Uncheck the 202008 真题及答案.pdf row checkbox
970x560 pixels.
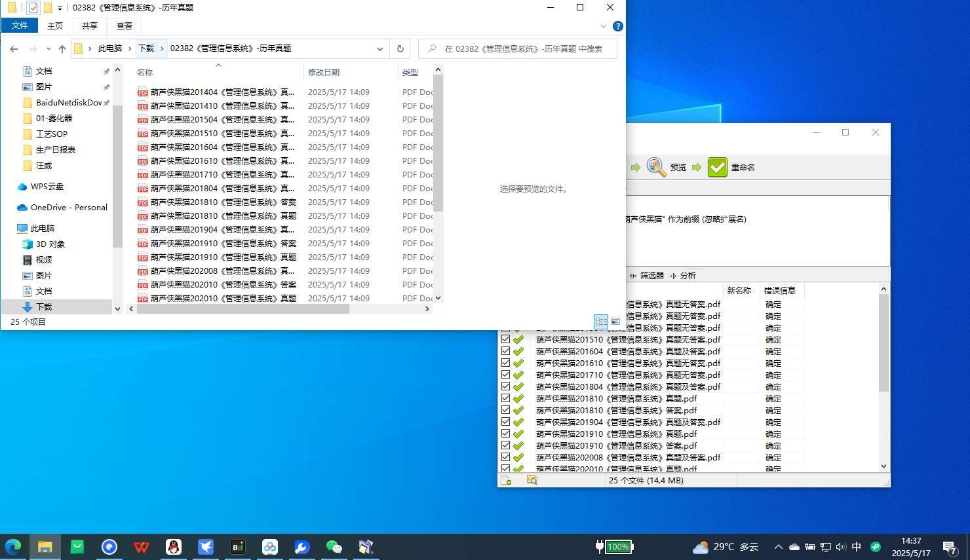505,457
